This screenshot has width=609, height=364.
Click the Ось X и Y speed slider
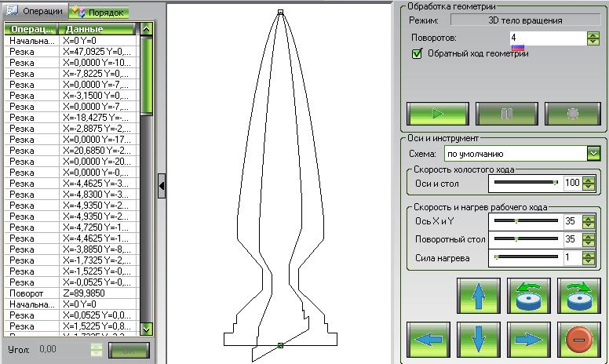526,220
